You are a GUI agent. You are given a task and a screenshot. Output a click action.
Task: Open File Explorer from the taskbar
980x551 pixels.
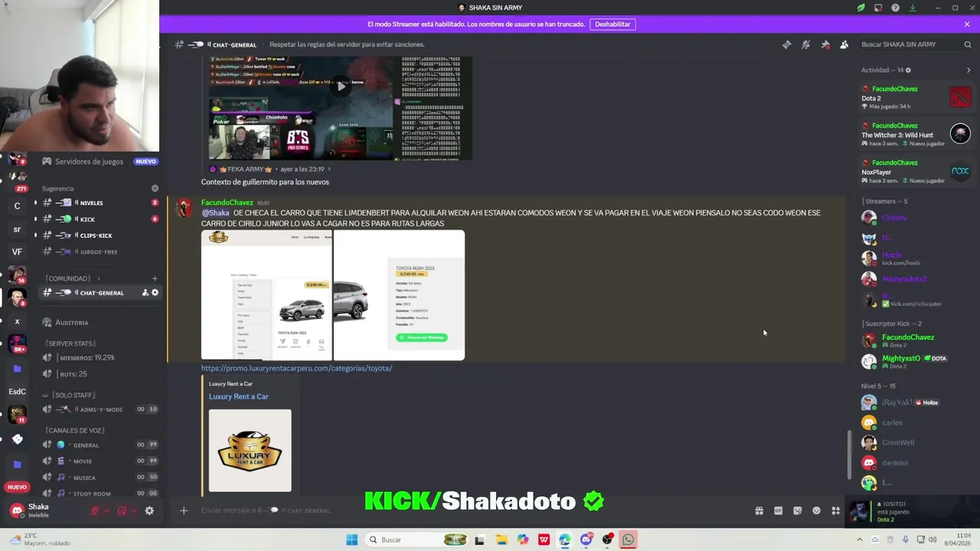(501, 540)
